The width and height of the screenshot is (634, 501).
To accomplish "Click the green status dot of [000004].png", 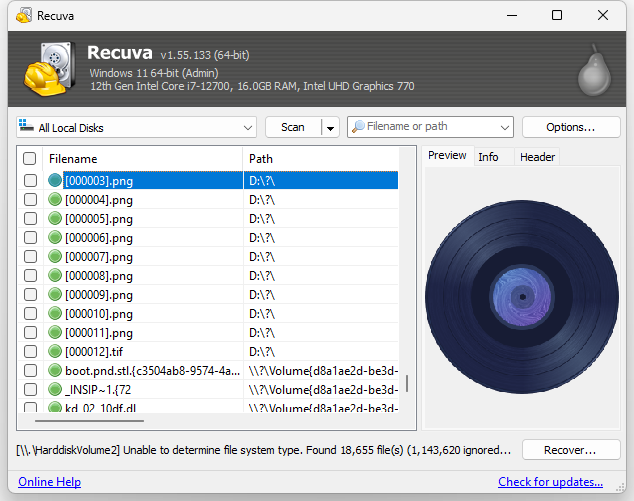I will [55, 199].
